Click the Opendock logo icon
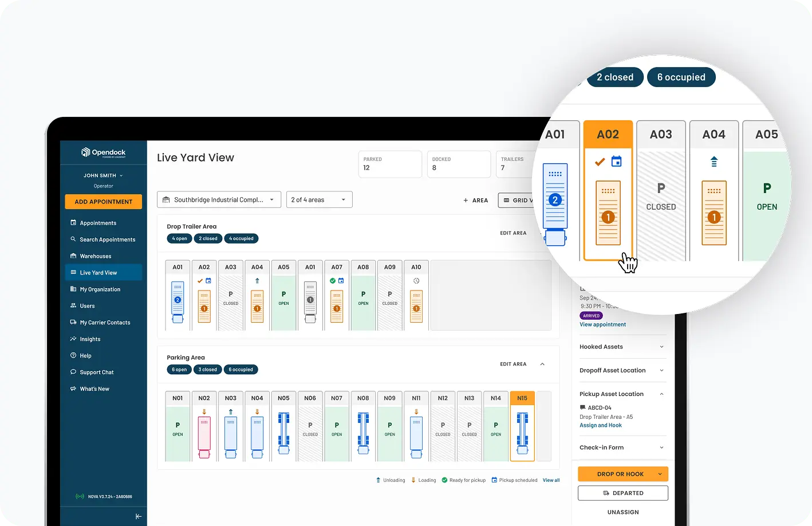The height and width of the screenshot is (526, 812). coord(86,152)
